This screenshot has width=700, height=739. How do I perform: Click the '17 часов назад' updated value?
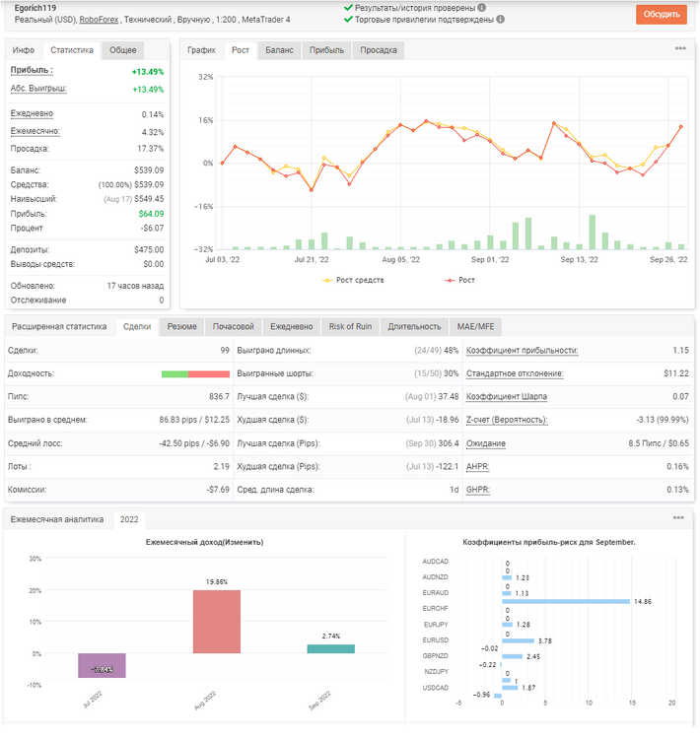point(135,286)
